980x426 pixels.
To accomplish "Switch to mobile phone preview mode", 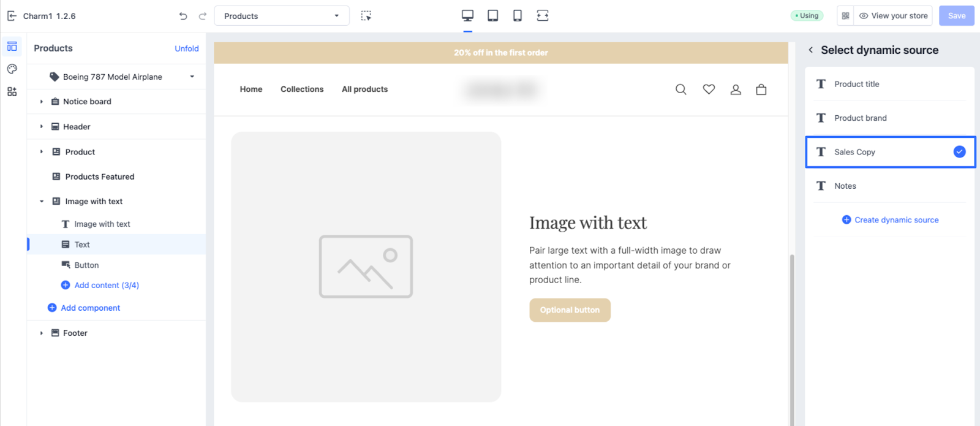I will click(518, 16).
